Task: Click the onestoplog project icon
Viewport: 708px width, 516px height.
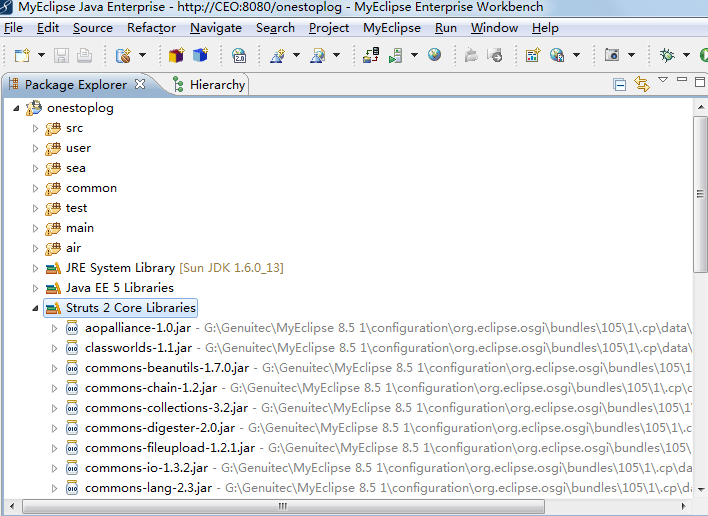Action: coord(34,108)
